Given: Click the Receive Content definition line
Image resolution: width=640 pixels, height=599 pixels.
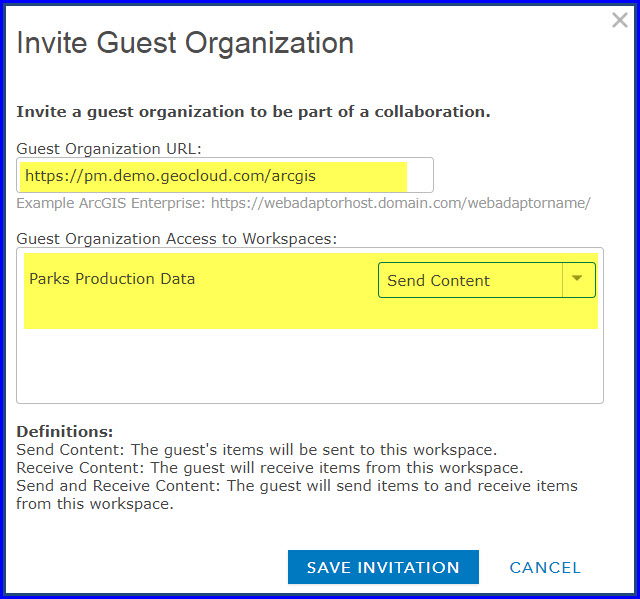Looking at the screenshot, I should (270, 468).
